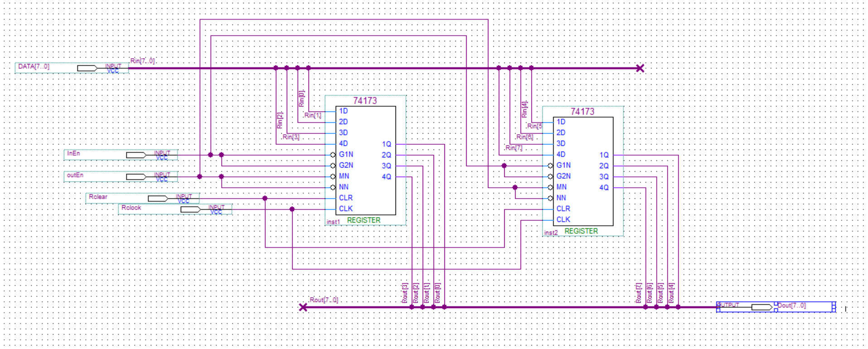Select the Rout[4] wire label
The image size is (868, 349).
tap(671, 293)
